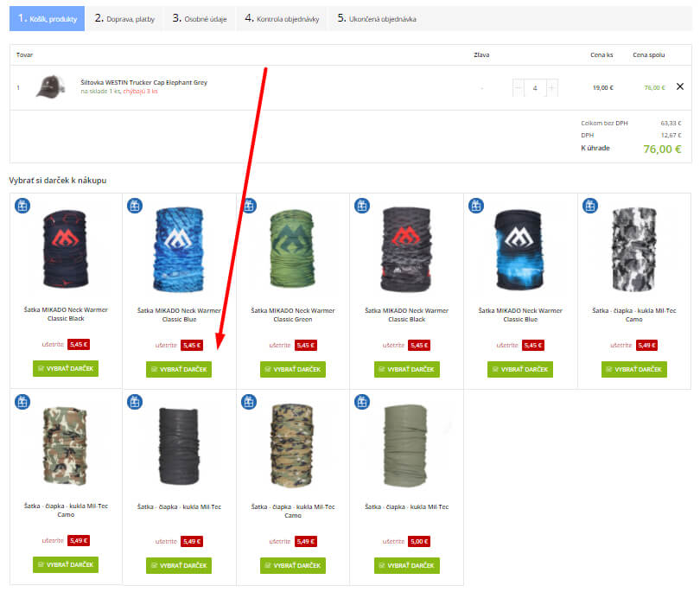Viewport: 700px width, 592px height.
Task: Open image of grey urban camo Mil-Tec scarf
Action: tap(634, 249)
